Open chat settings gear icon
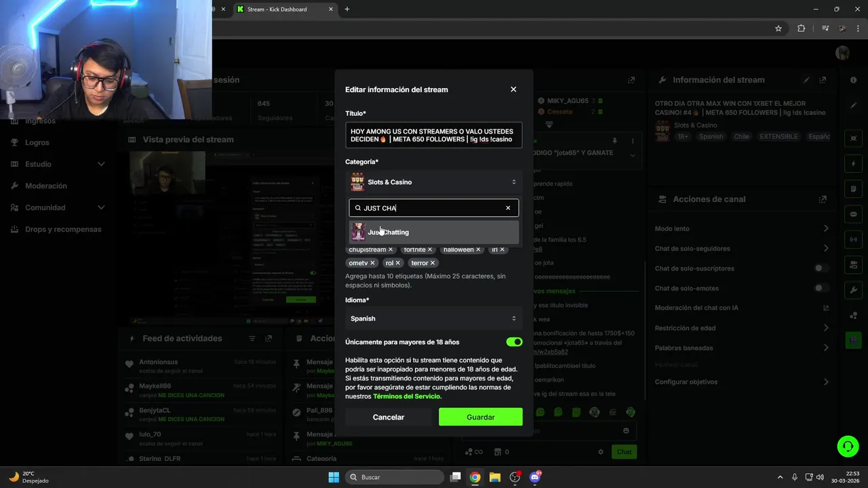The height and width of the screenshot is (488, 868). point(600,452)
